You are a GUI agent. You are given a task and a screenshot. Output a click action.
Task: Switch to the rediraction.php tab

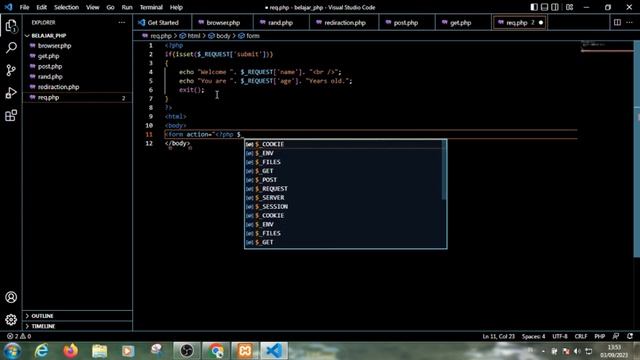point(344,22)
